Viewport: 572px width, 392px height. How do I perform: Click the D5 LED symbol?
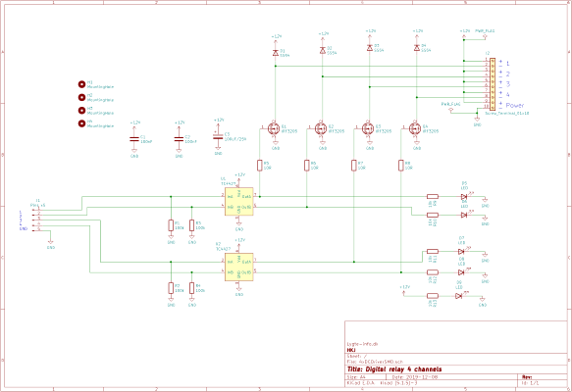(x=464, y=197)
